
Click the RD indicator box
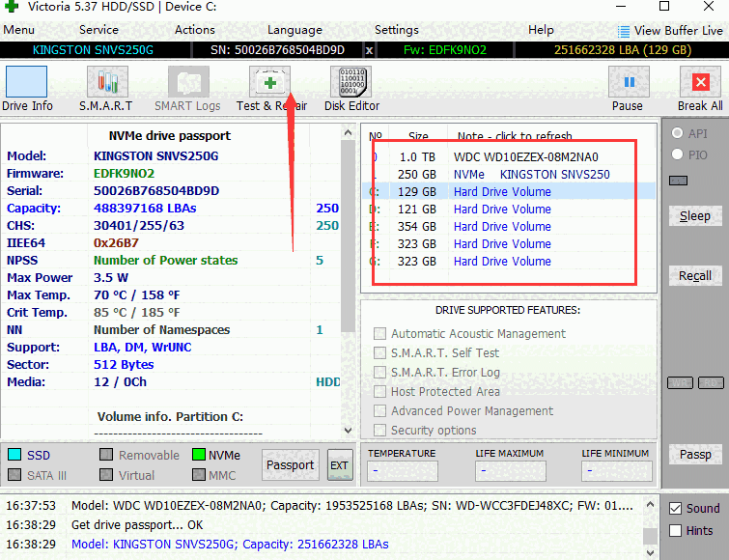[x=711, y=382]
